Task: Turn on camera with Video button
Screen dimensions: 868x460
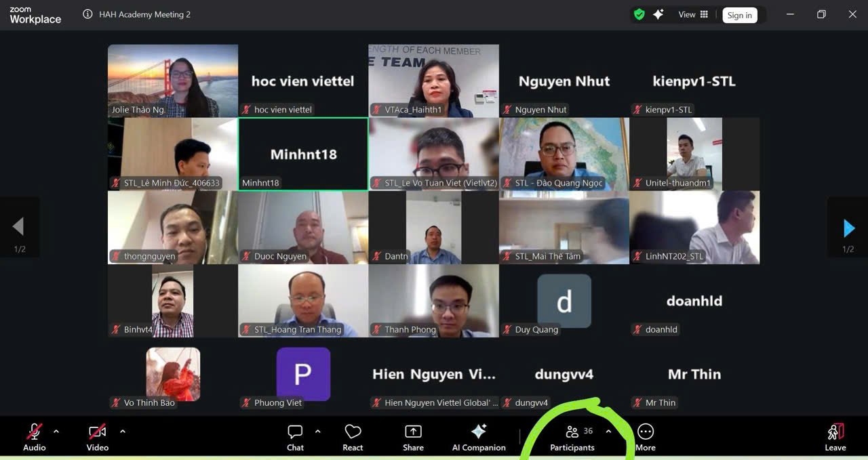Action: click(x=98, y=437)
